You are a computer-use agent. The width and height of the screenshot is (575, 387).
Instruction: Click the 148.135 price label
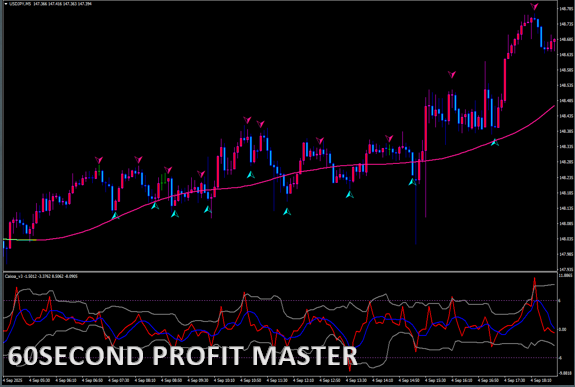click(566, 208)
